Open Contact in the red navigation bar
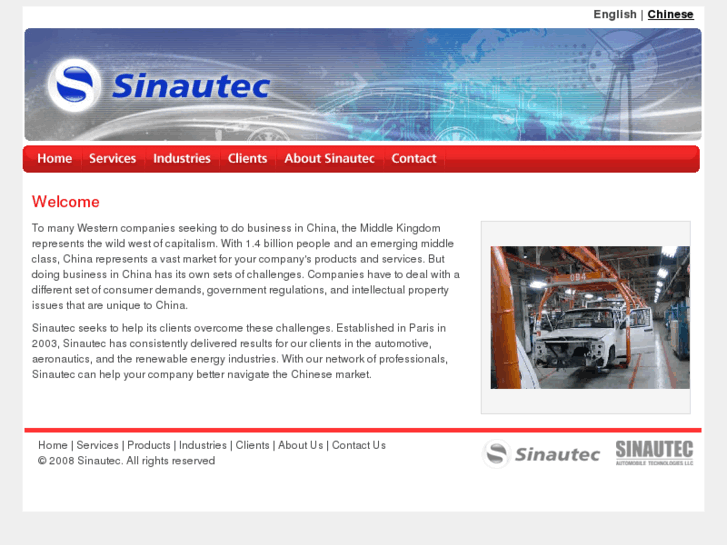Image resolution: width=727 pixels, height=545 pixels. (x=414, y=159)
